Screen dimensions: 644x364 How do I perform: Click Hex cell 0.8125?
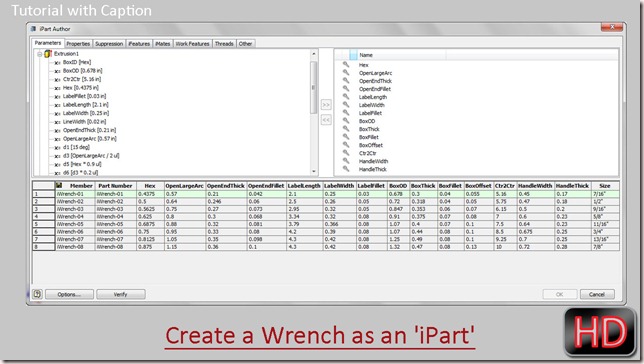(150, 239)
